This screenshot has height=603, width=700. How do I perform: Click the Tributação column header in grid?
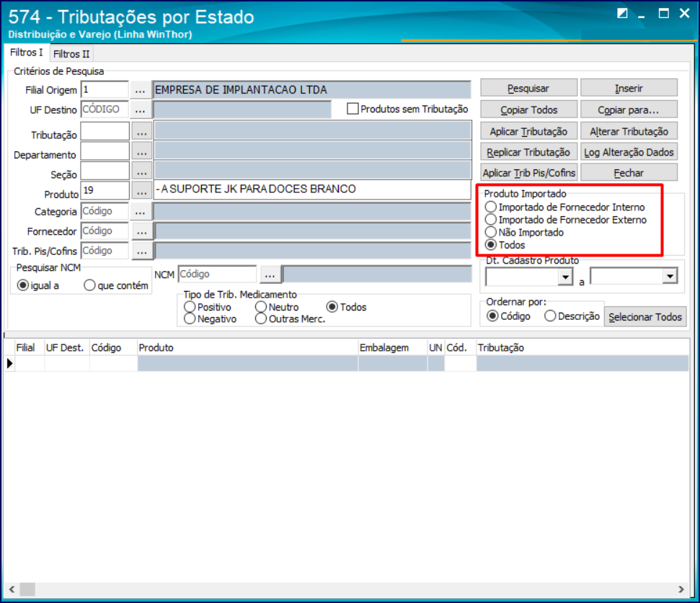click(x=582, y=347)
